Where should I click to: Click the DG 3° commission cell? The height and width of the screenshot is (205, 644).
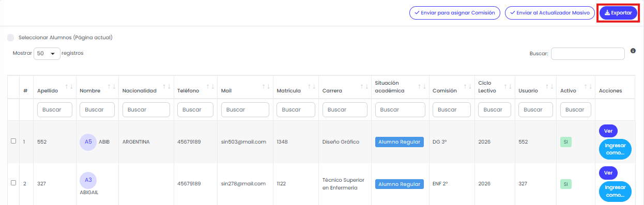tap(439, 141)
